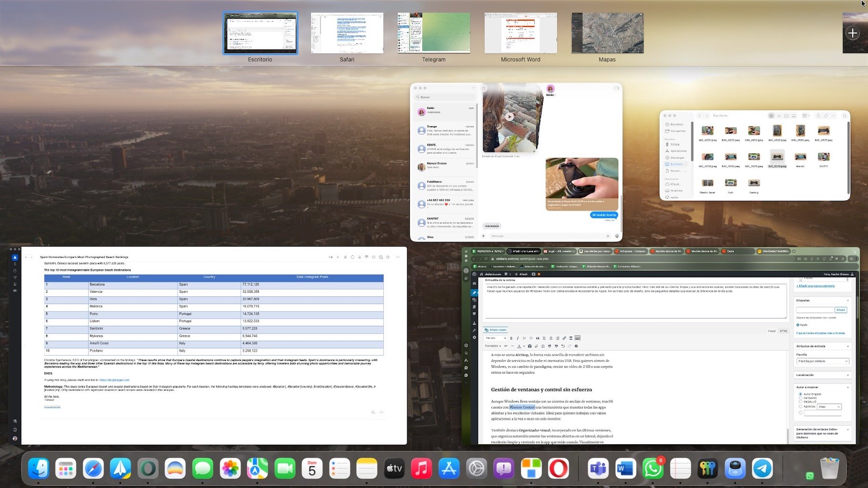Open Telegram from the Dock
The height and width of the screenshot is (488, 868).
tap(762, 468)
